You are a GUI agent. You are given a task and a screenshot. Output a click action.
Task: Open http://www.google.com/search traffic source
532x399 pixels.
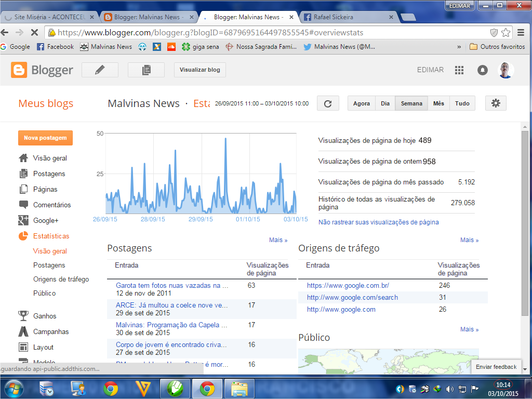pyautogui.click(x=353, y=298)
